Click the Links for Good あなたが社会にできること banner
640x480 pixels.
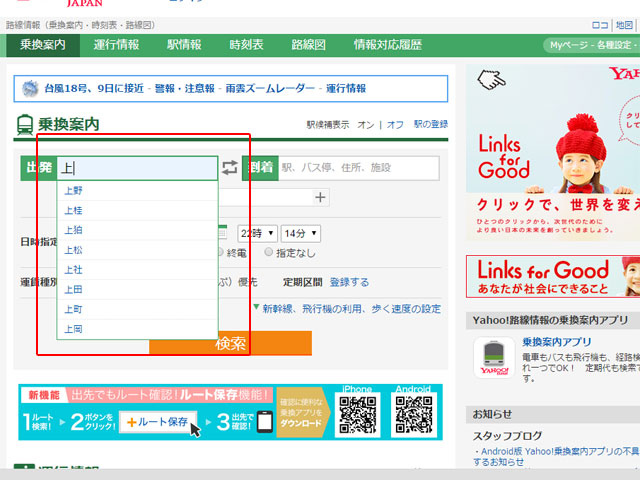pos(553,277)
